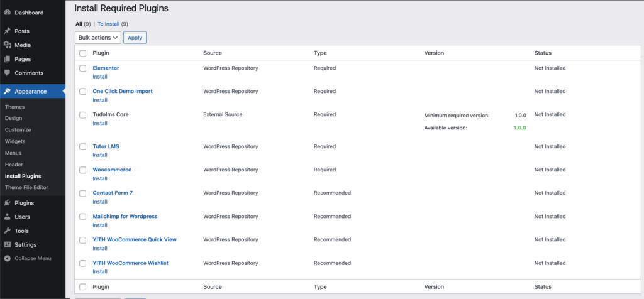Click Install link under Woocommerce

pyautogui.click(x=100, y=178)
